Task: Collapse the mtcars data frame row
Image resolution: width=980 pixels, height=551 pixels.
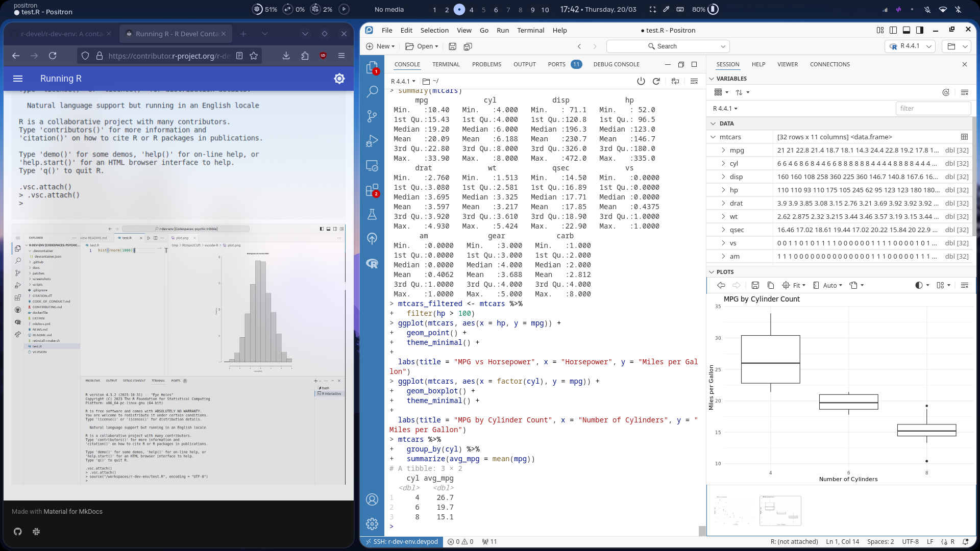Action: coord(713,137)
